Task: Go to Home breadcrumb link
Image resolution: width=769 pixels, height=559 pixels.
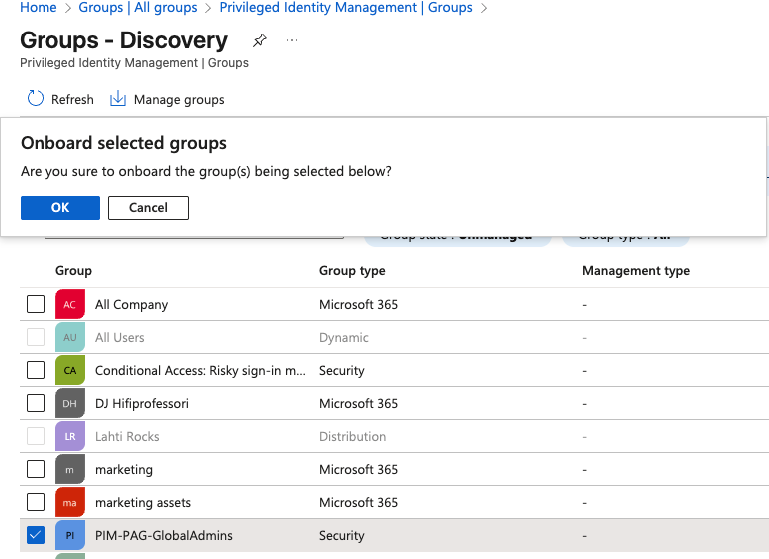Action: coord(38,8)
